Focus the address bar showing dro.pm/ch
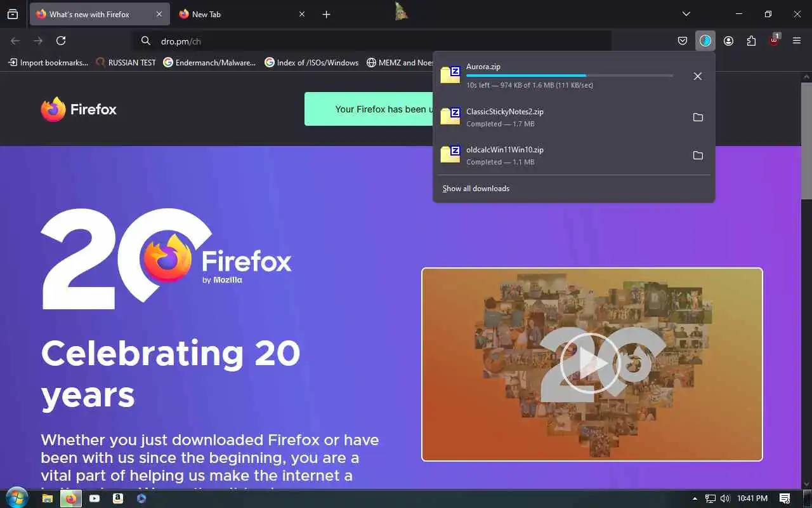Screen dimensions: 812x508 pos(372,41)
